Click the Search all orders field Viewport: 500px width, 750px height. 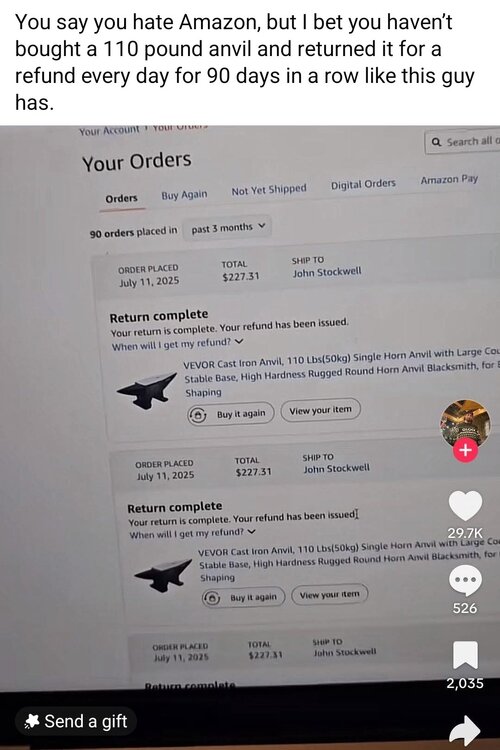[x=462, y=142]
